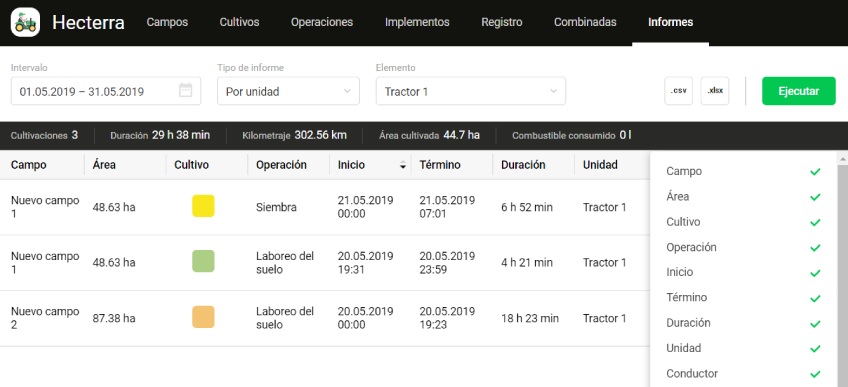Click the Hecterra tractor logo icon

coord(25,22)
